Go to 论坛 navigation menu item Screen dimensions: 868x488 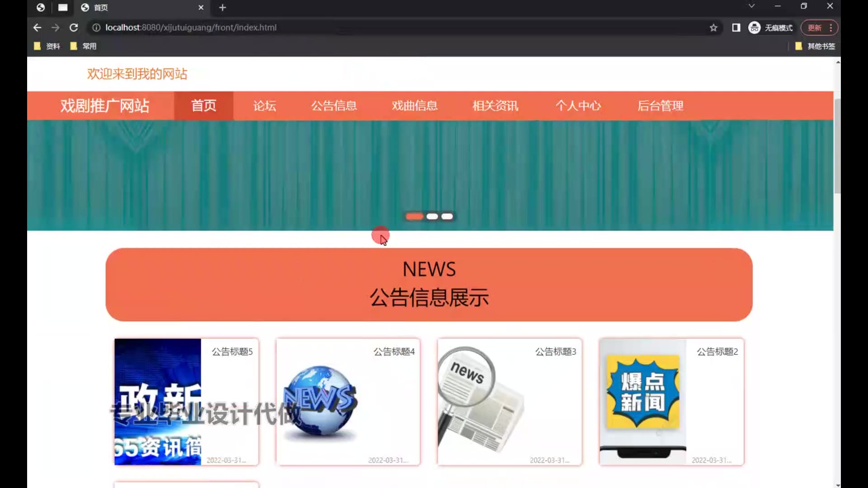264,106
